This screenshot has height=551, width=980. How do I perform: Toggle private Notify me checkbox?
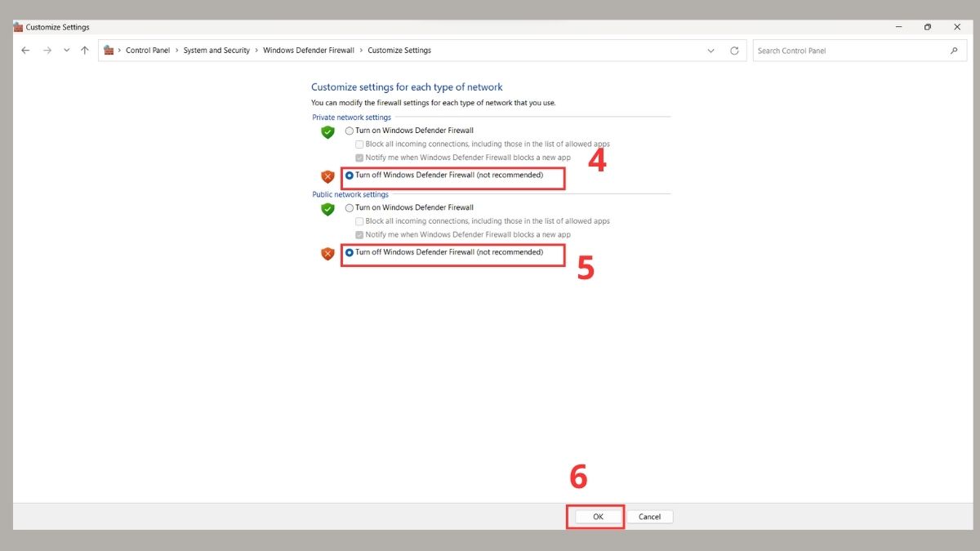coord(359,158)
